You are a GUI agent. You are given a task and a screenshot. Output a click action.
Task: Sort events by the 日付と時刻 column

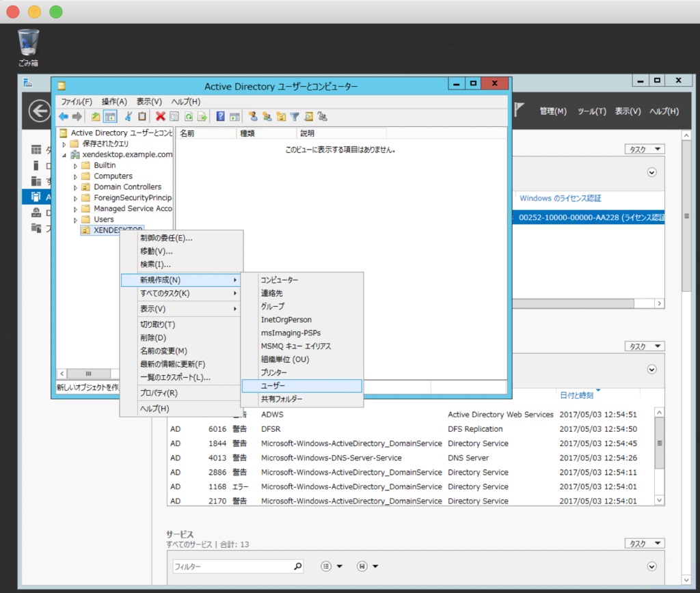pyautogui.click(x=577, y=396)
